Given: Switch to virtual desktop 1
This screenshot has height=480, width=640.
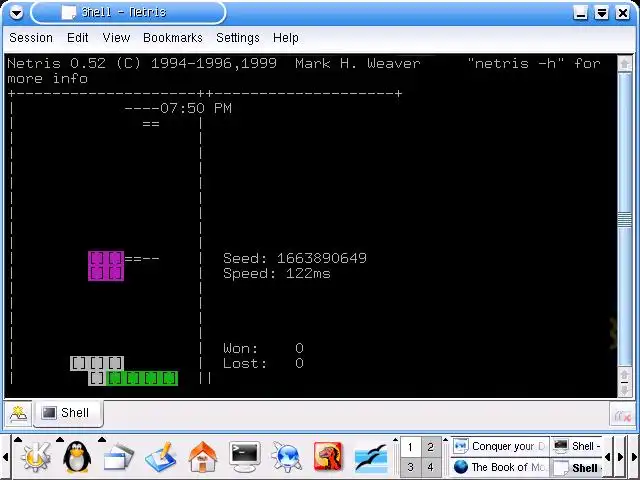Looking at the screenshot, I should (x=410, y=448).
